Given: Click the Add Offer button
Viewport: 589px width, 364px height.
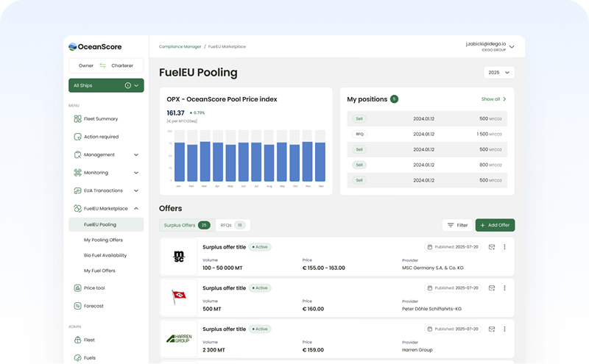Looking at the screenshot, I should pyautogui.click(x=495, y=225).
